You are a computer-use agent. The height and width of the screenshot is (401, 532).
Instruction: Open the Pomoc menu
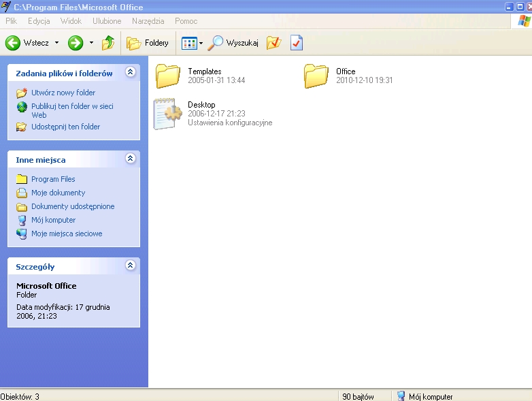point(186,21)
